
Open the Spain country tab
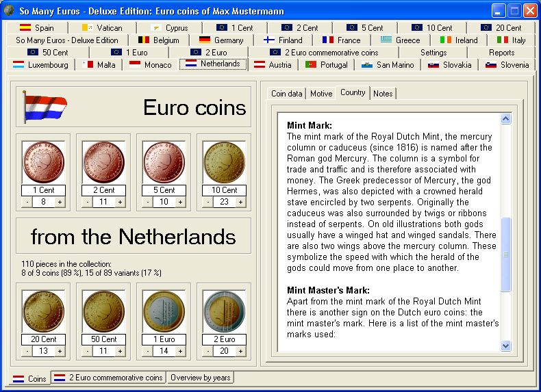[x=36, y=27]
